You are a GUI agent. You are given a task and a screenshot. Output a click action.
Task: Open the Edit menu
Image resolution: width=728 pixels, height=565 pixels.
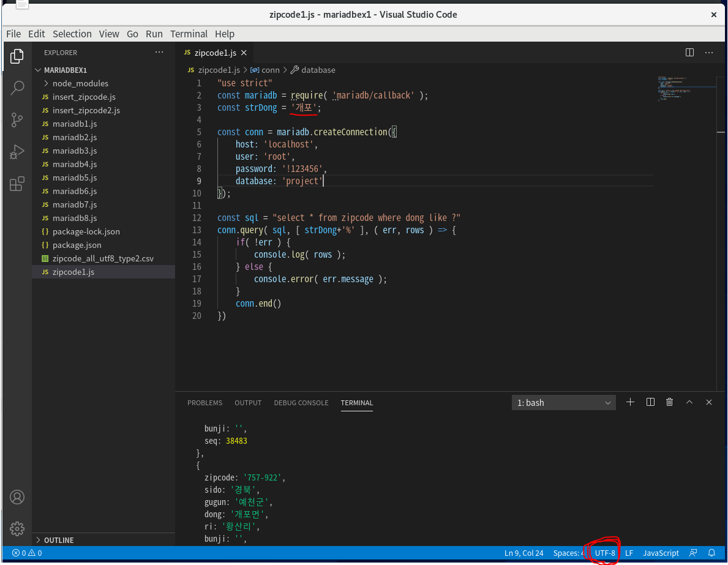click(36, 34)
